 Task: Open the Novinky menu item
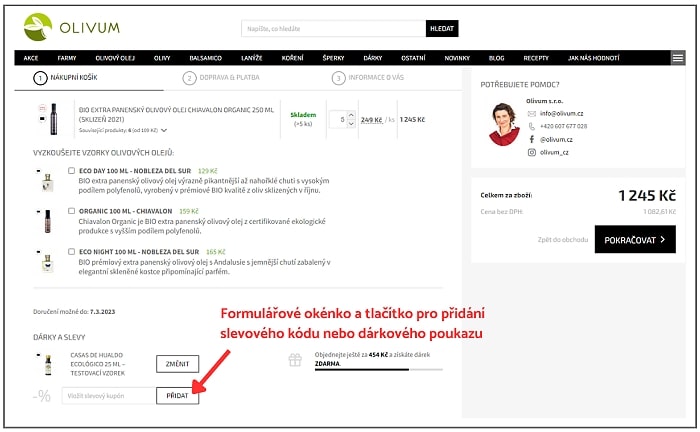pyautogui.click(x=457, y=58)
